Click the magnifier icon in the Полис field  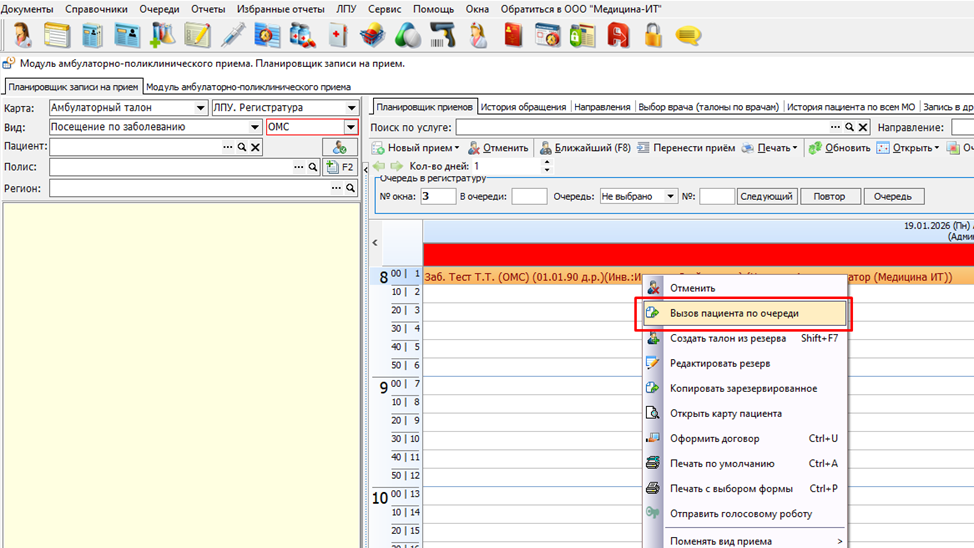pos(312,168)
